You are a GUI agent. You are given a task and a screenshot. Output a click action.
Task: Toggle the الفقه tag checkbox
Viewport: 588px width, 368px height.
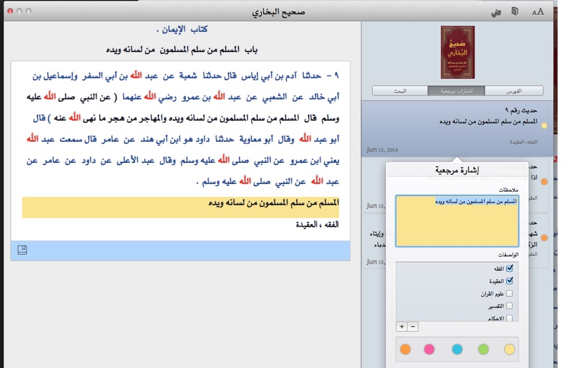509,268
